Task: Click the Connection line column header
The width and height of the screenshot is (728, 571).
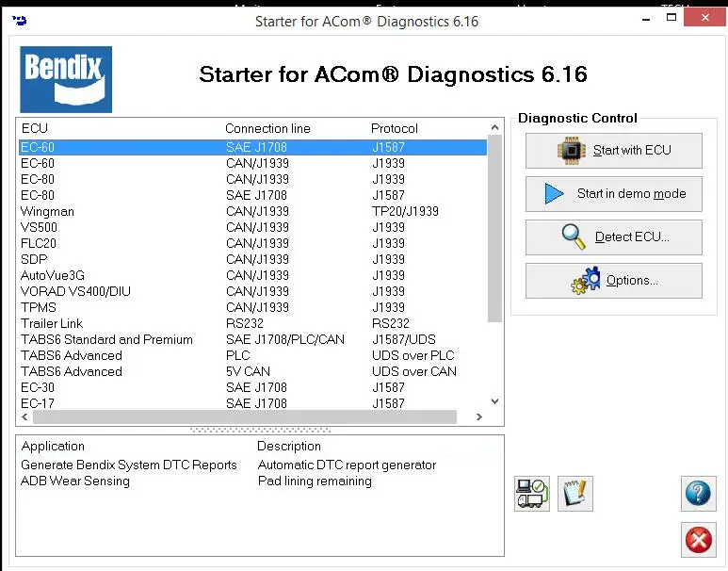Action: click(x=267, y=129)
